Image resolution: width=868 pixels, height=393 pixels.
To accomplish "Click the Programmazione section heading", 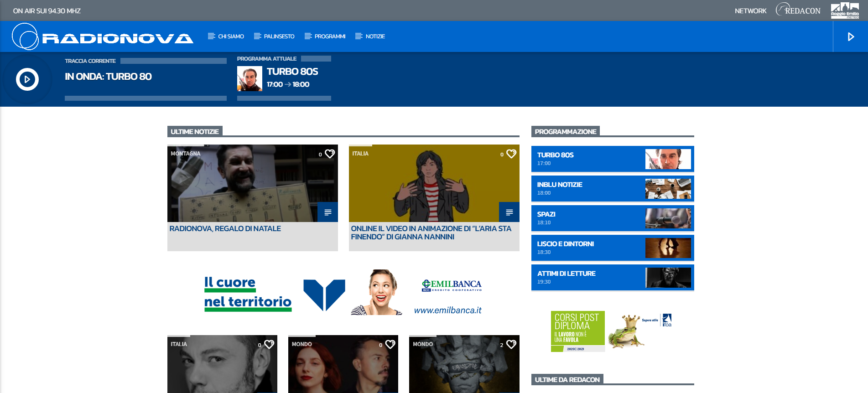I will point(566,131).
